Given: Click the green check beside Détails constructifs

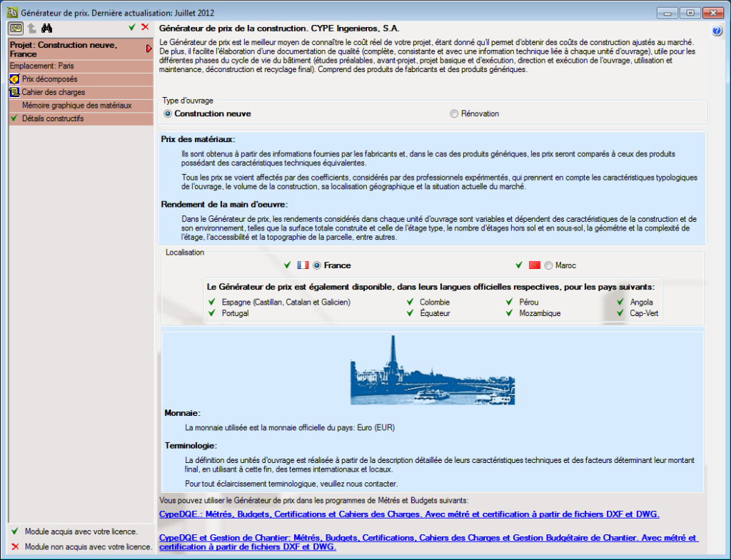Looking at the screenshot, I should tap(14, 118).
